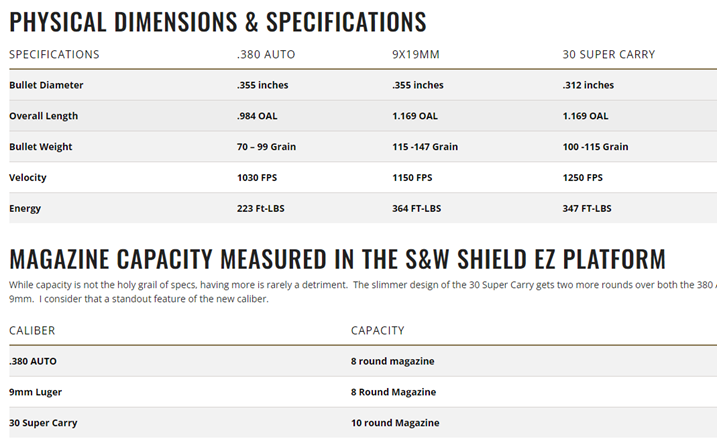Select the .380 AUTO column header

tap(266, 54)
